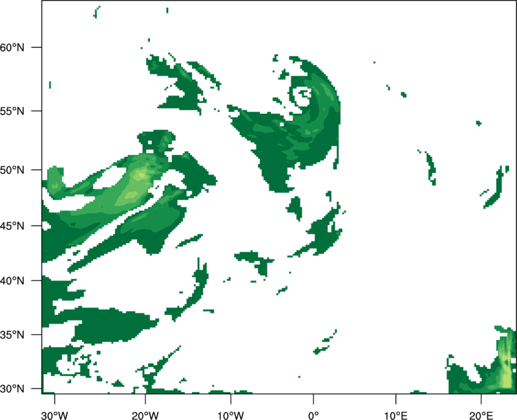Select the 30°N latitude axis label

(x=12, y=389)
